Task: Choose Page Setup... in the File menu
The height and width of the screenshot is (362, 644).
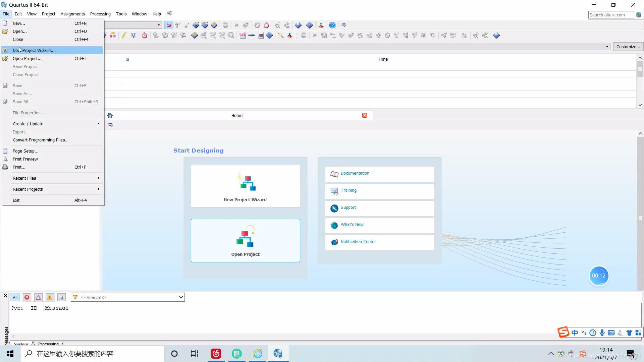Action: 52,151
